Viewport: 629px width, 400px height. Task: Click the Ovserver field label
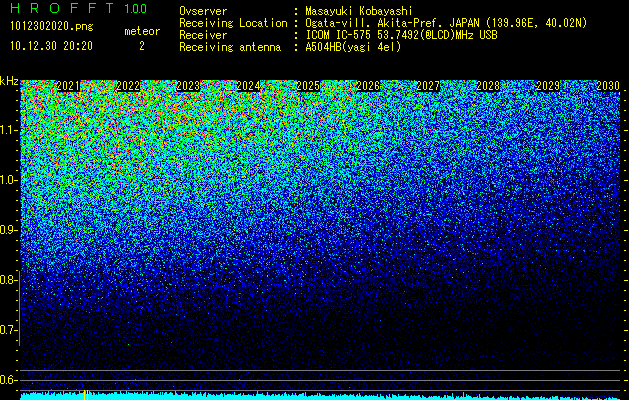[203, 11]
